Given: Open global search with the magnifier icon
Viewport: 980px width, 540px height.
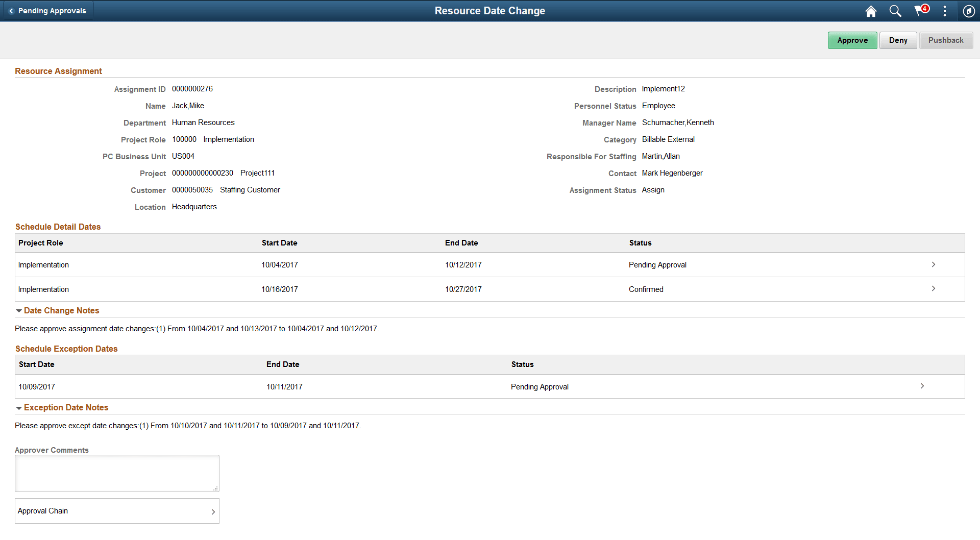Looking at the screenshot, I should [895, 11].
